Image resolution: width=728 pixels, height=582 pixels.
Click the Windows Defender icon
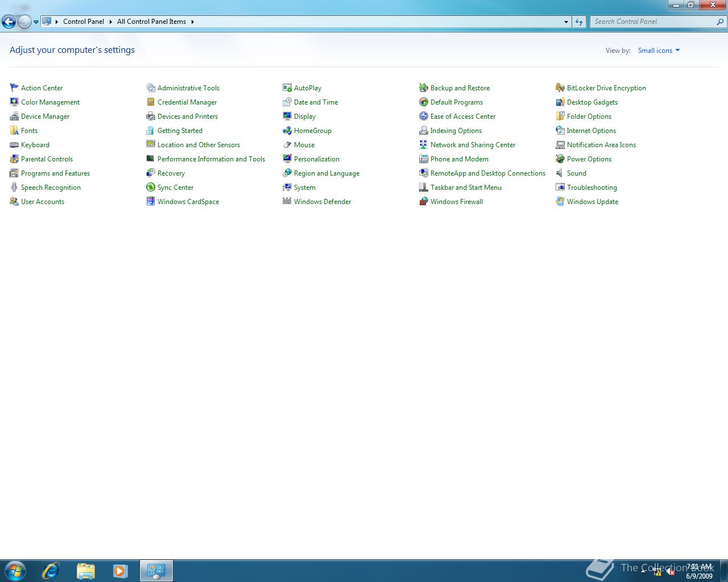(x=287, y=201)
